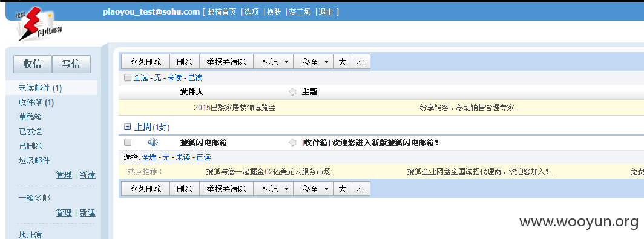
Task: Open the bottom 标记 dropdown
Action: 273,189
